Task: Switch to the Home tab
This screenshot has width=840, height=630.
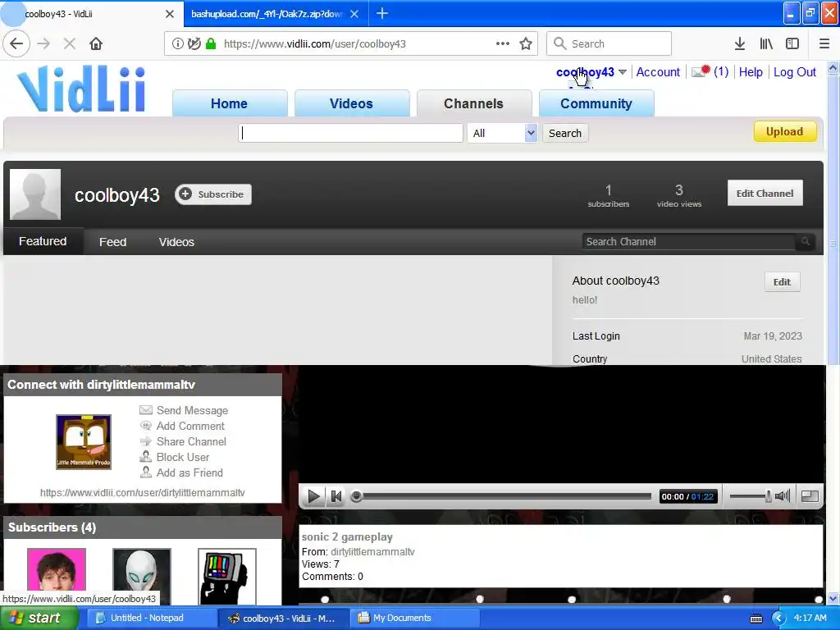Action: [230, 103]
